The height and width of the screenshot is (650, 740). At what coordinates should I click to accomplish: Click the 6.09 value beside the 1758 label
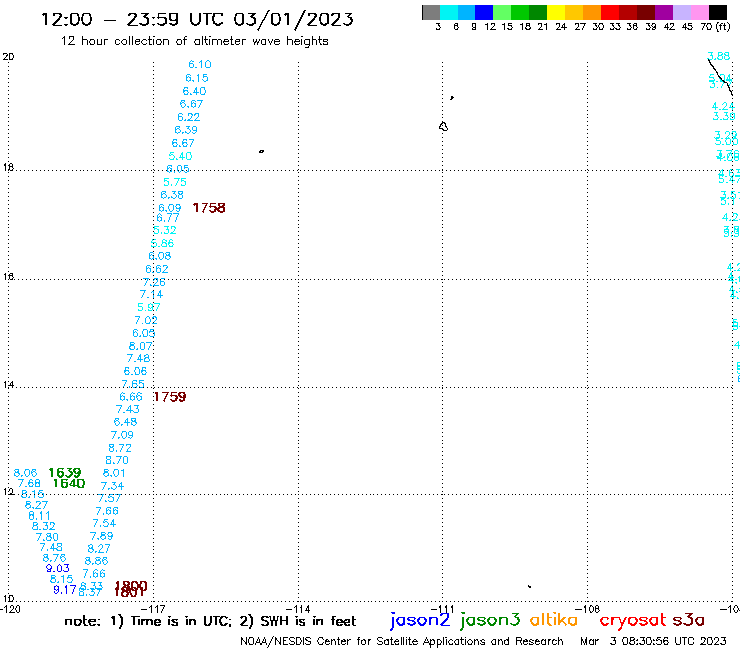(169, 208)
